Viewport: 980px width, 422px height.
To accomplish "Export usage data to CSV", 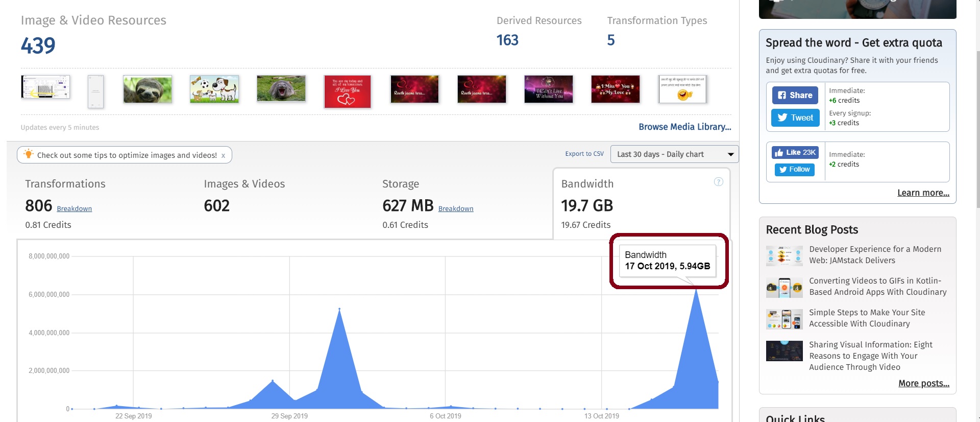I will point(584,154).
